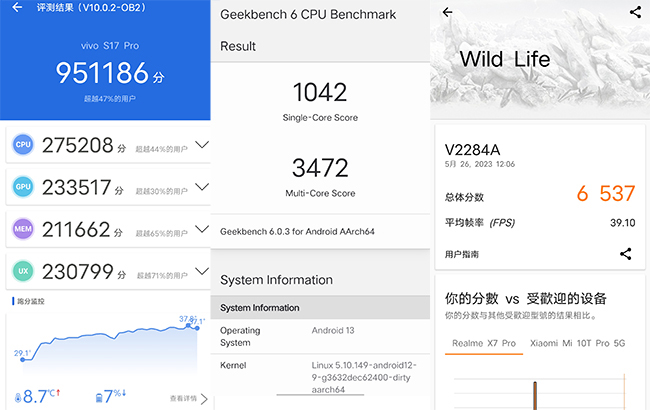Tap the Linux 5.10.149 kernel value
The height and width of the screenshot is (410, 650).
(364, 377)
